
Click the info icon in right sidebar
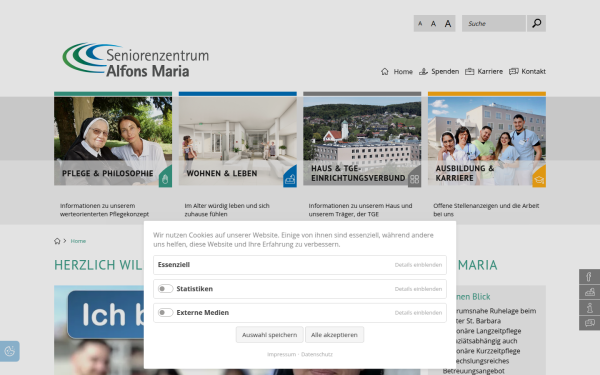(589, 307)
